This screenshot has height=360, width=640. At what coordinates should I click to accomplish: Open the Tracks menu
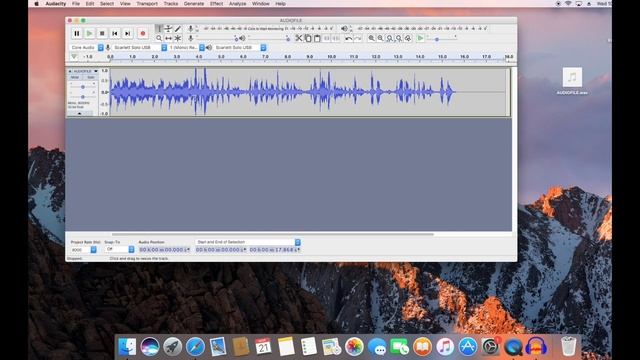click(171, 4)
